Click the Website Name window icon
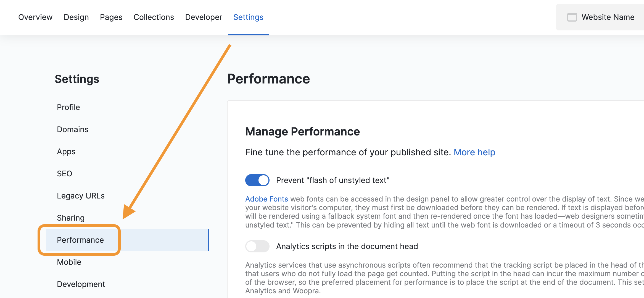 pos(572,17)
